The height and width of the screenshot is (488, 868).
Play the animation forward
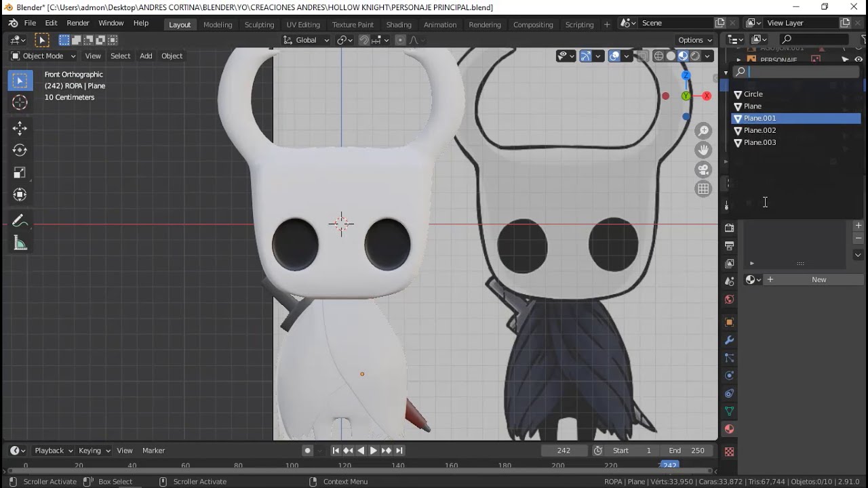(374, 450)
